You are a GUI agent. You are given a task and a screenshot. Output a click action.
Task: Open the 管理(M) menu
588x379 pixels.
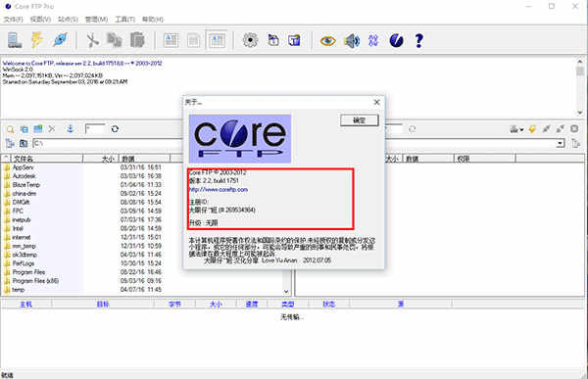tap(96, 20)
